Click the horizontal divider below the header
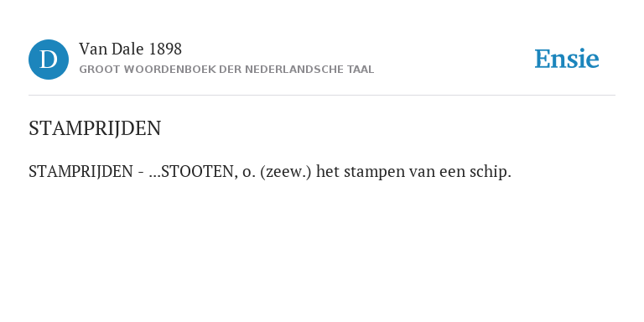Image resolution: width=644 pixels, height=322 pixels. pos(322,96)
